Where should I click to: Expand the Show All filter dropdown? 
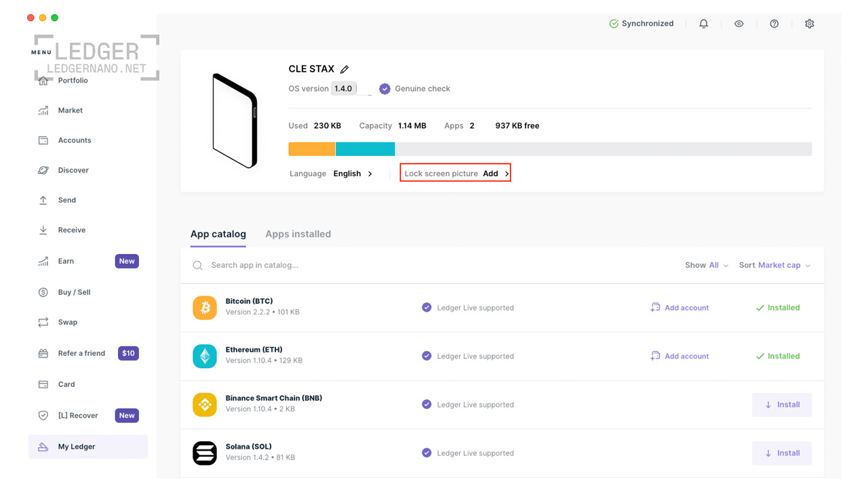pyautogui.click(x=707, y=266)
